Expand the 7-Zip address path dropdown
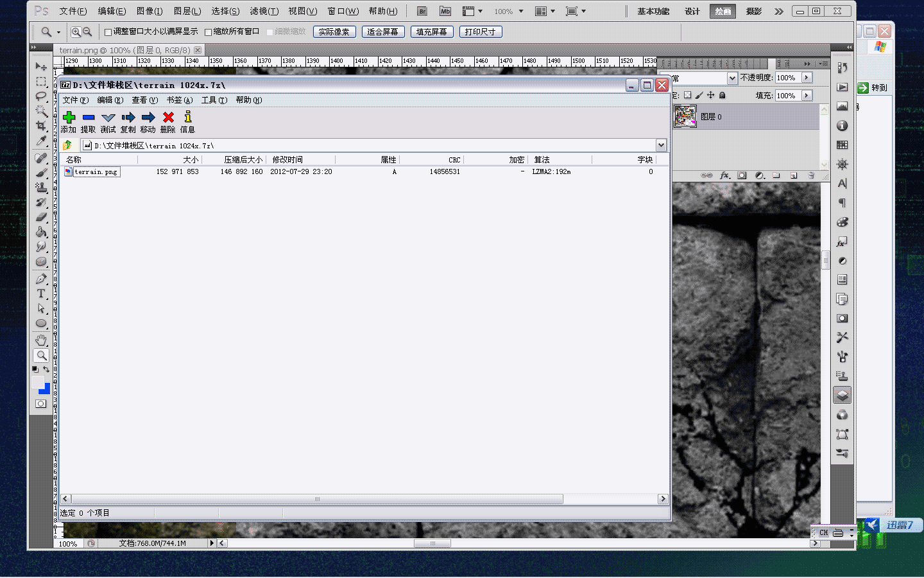This screenshot has height=578, width=924. (x=661, y=145)
